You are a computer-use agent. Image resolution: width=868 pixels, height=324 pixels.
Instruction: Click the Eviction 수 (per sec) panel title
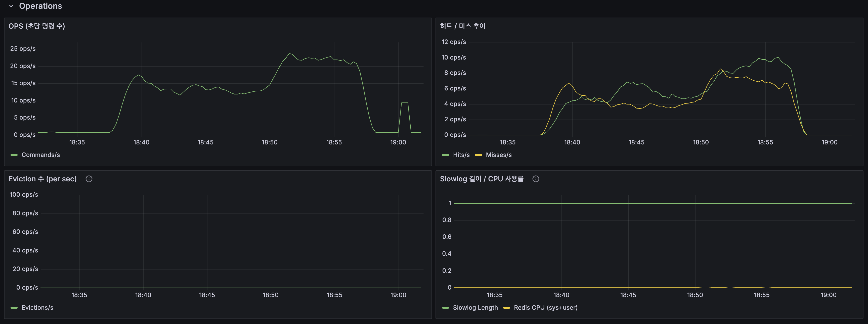click(42, 179)
